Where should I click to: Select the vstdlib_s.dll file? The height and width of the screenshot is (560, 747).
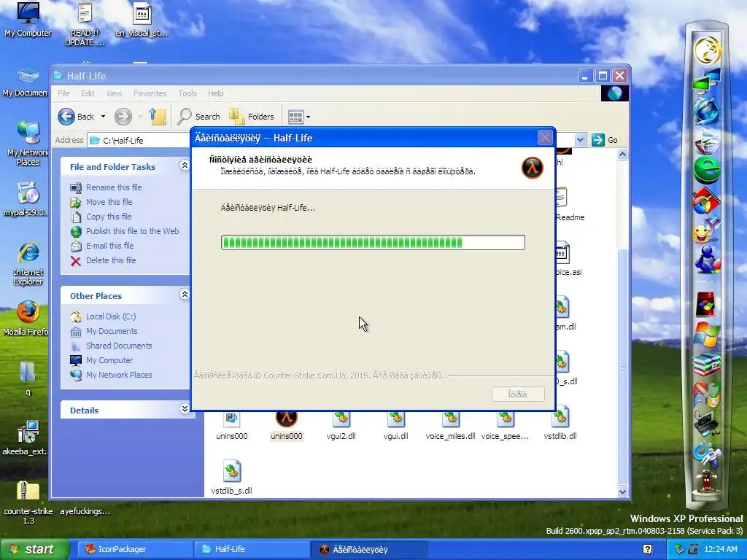pyautogui.click(x=231, y=478)
